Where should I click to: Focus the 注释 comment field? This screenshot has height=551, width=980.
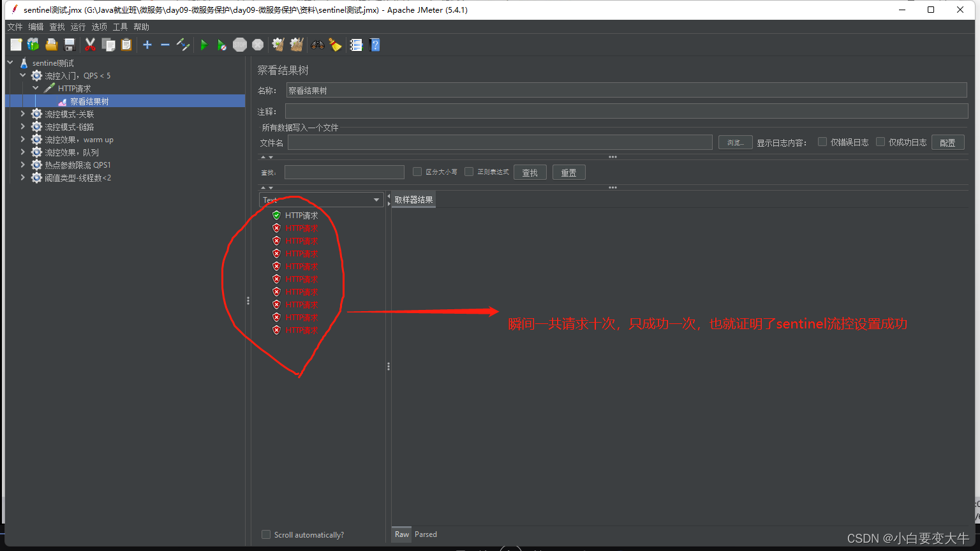pyautogui.click(x=626, y=111)
